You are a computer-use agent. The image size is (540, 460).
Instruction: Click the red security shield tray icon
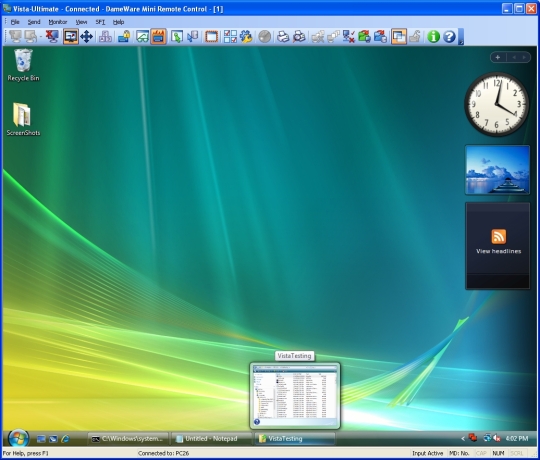[473, 438]
